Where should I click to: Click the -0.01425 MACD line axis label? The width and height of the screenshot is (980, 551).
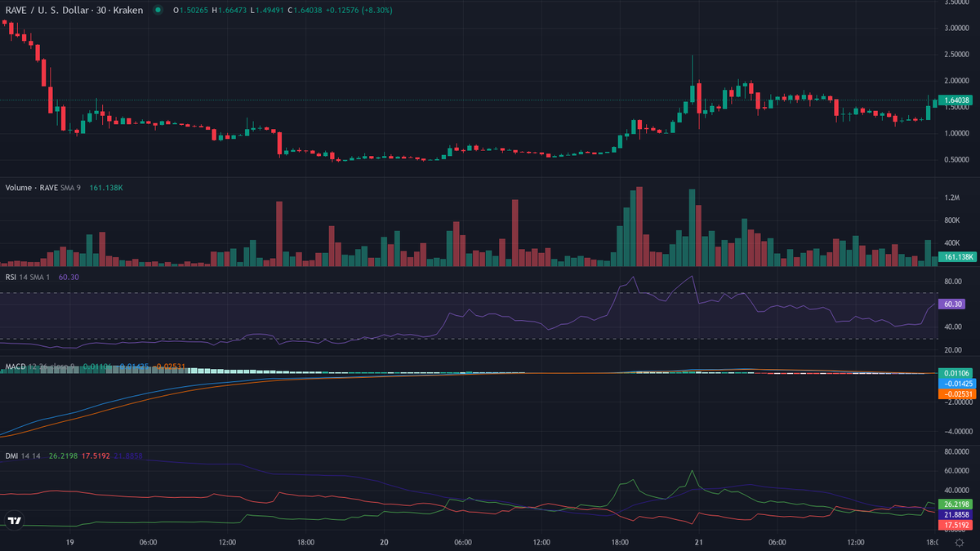tap(956, 383)
